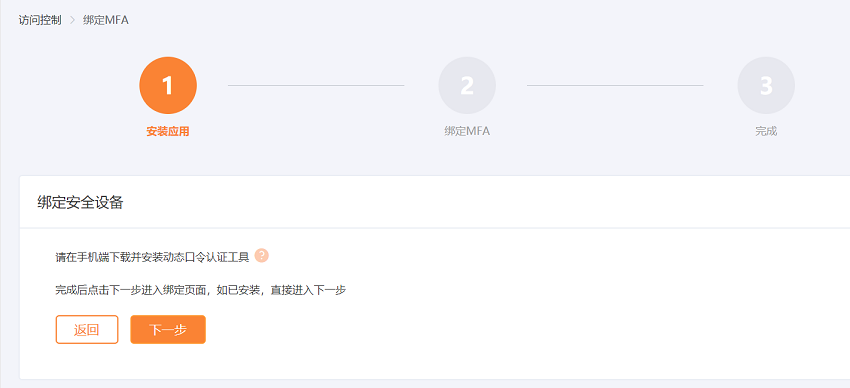Click the orange 下一步 button
Screen dimensions: 850x388
(x=168, y=329)
